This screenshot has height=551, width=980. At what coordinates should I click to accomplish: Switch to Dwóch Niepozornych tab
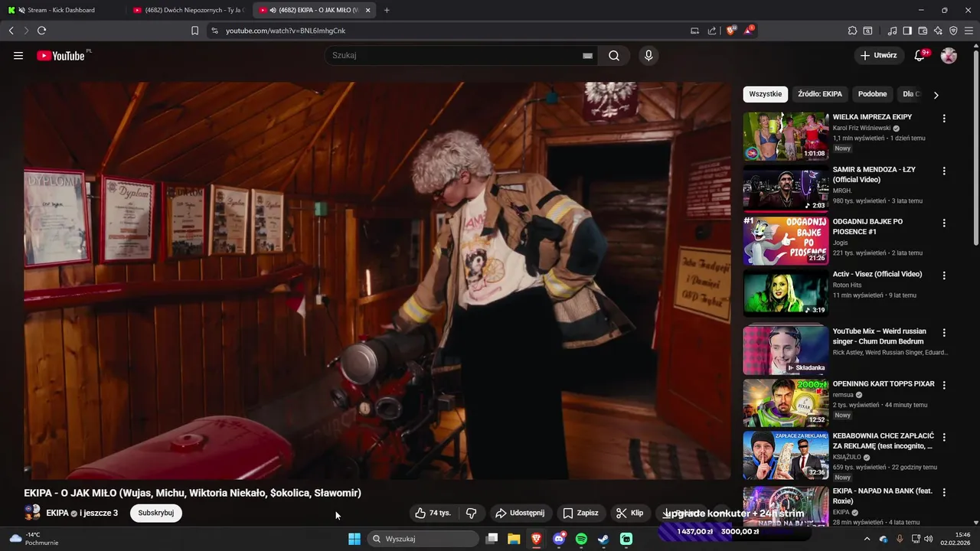(189, 10)
